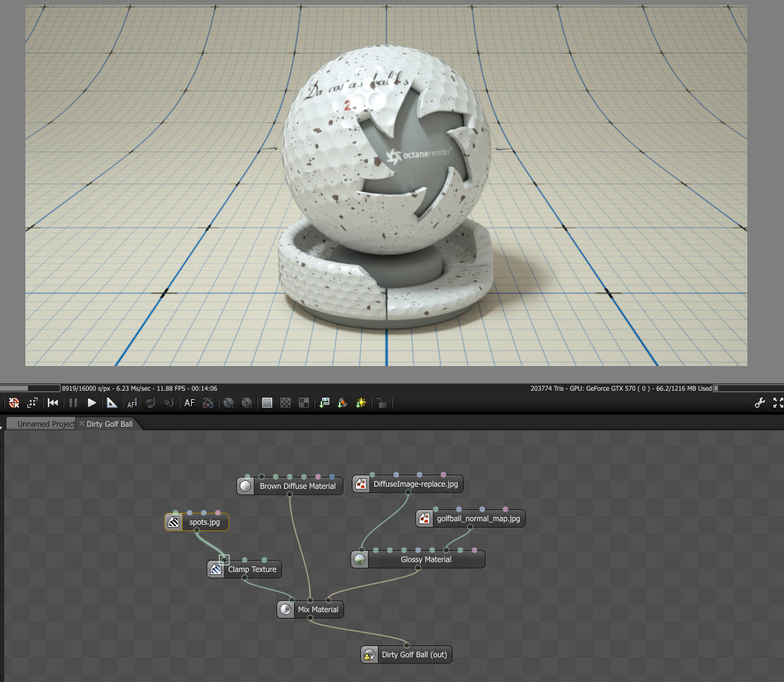
Task: Click the Clamp Texture node icon
Action: (x=216, y=569)
